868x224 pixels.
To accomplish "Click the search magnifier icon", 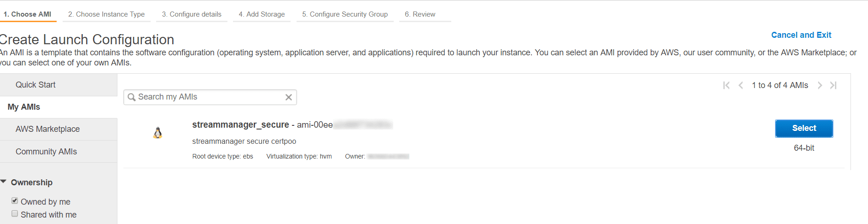I will click(132, 97).
